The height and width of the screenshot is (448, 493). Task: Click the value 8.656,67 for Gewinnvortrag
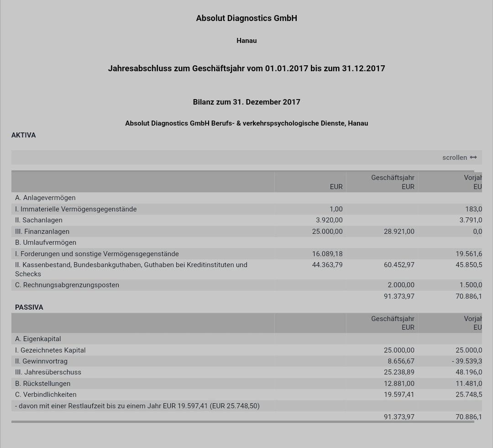[401, 361]
